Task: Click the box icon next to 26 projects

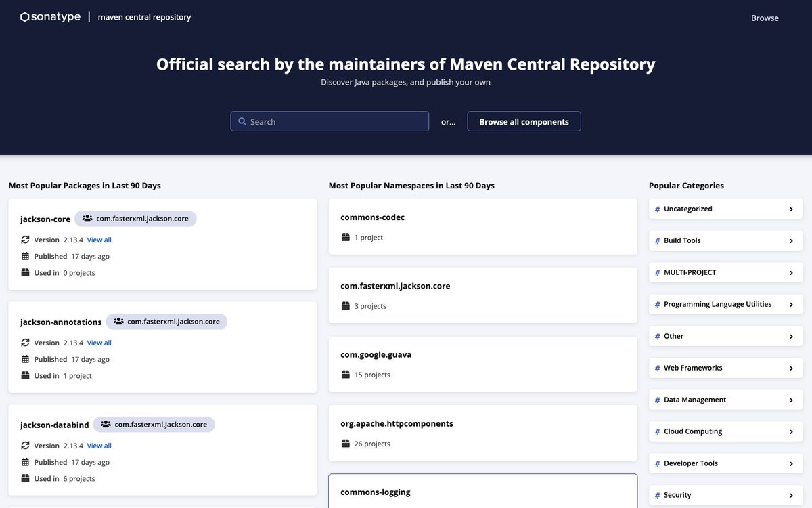Action: coord(345,444)
